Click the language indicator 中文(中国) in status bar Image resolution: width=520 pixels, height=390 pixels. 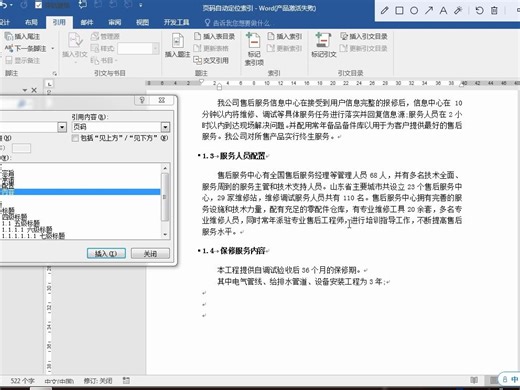pyautogui.click(x=59, y=381)
